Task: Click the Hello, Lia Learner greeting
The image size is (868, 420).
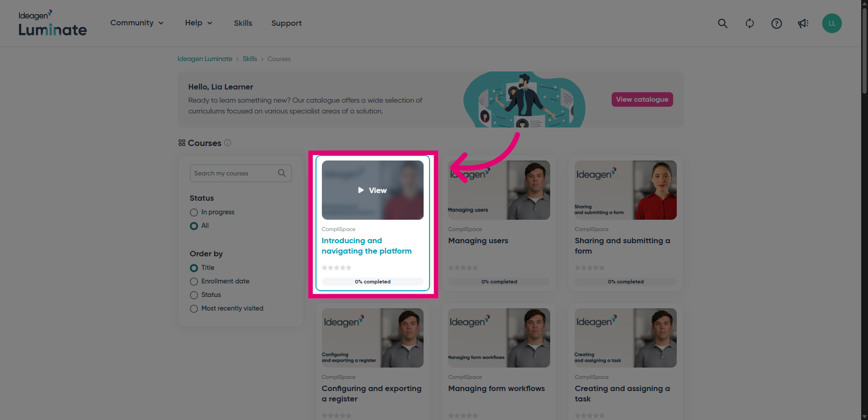Action: 221,87
